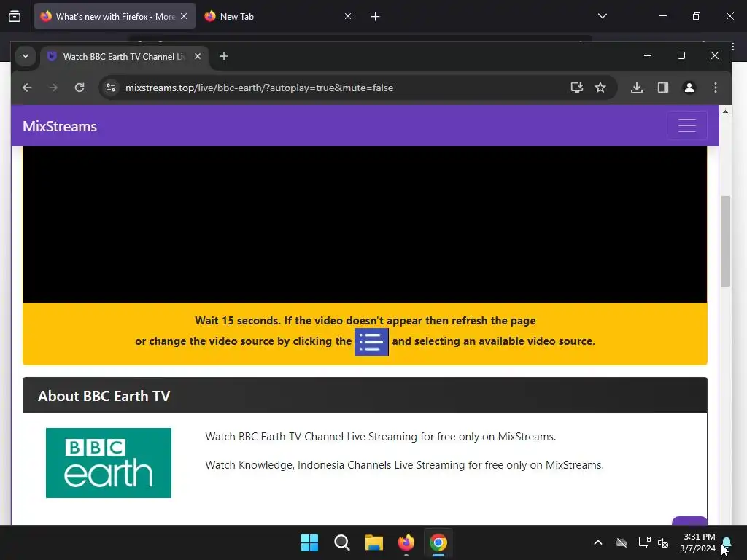Screen dimensions: 747x560
Task: Add a new tab in Chrome
Action: [x=223, y=56]
